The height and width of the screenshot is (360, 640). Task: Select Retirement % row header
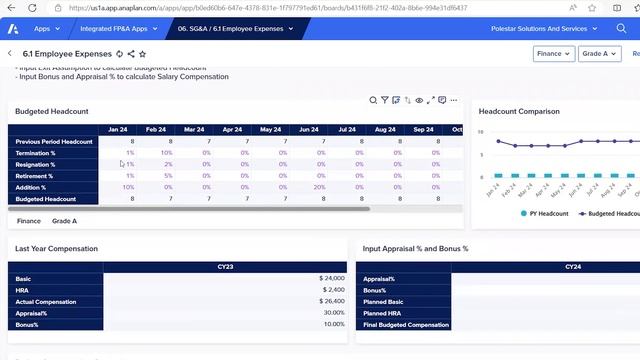[x=53, y=176]
